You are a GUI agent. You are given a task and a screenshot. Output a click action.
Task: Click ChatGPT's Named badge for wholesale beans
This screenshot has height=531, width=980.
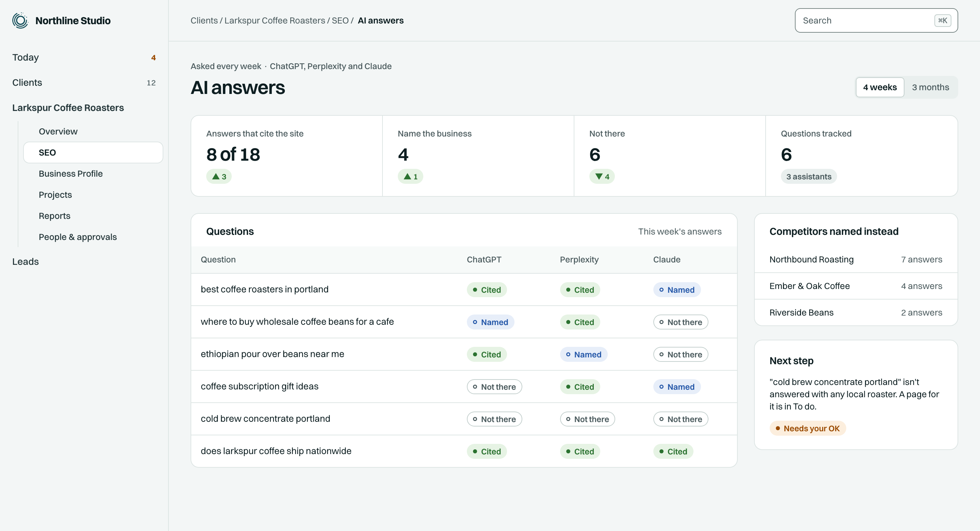pyautogui.click(x=490, y=322)
